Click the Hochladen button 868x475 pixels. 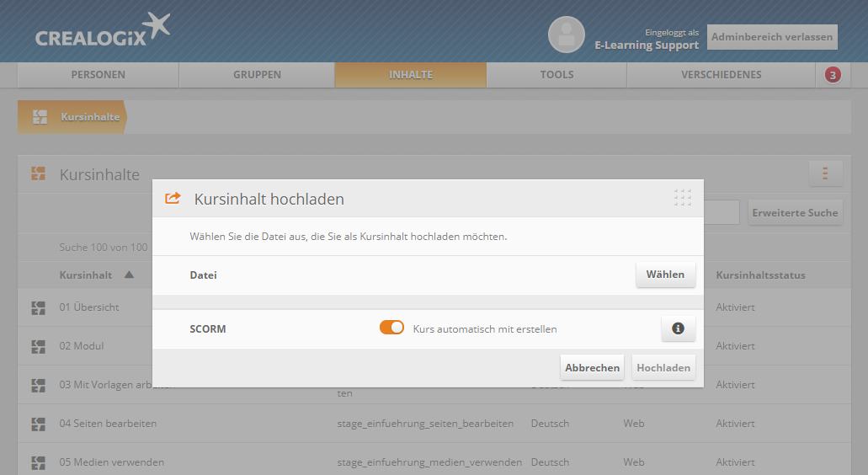click(x=663, y=367)
